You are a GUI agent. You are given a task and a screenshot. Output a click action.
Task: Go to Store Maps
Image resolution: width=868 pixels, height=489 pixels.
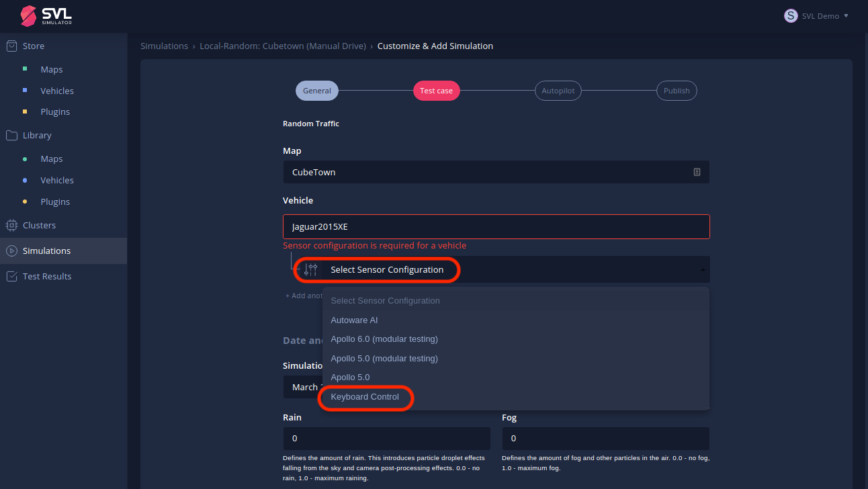[51, 70]
